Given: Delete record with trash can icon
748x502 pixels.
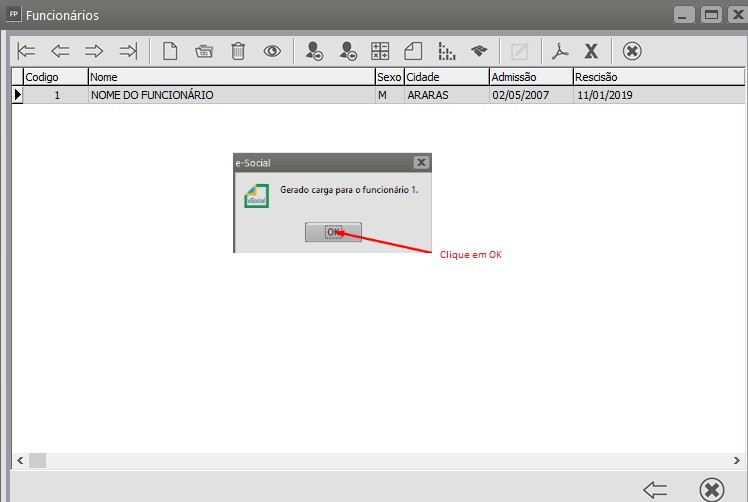Looking at the screenshot, I should pyautogui.click(x=238, y=51).
